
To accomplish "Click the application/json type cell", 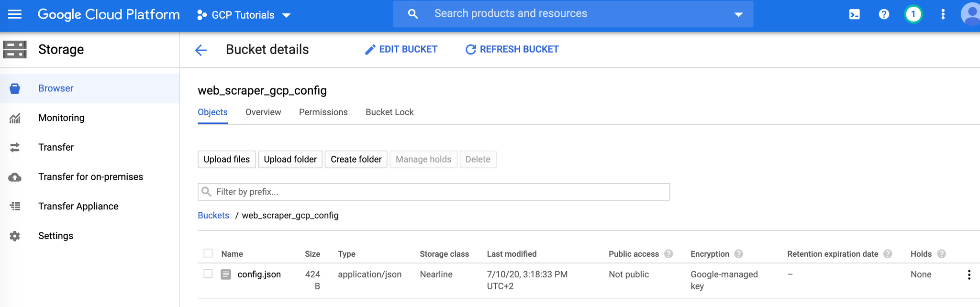I will pyautogui.click(x=369, y=274).
